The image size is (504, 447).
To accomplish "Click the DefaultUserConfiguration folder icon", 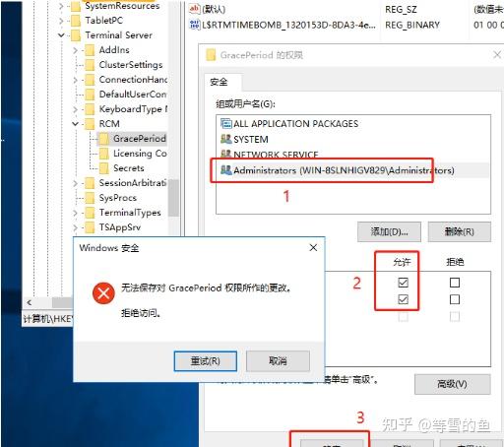I will [90, 95].
